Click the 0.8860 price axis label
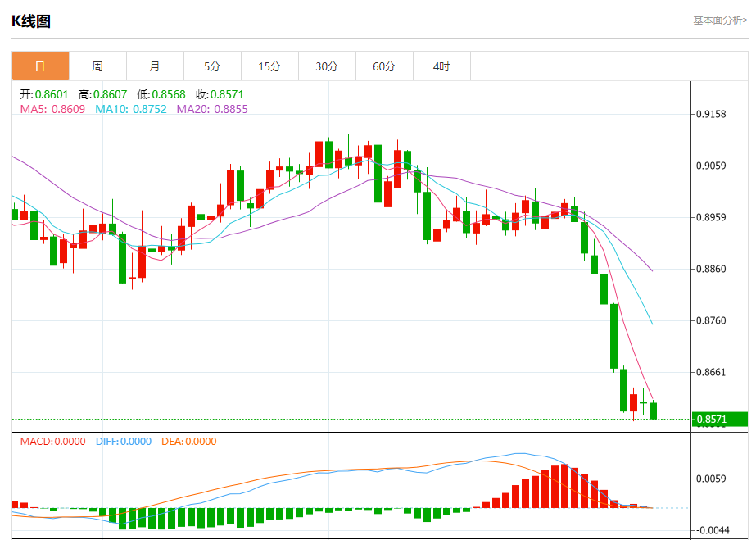This screenshot has width=756, height=540. coord(711,269)
